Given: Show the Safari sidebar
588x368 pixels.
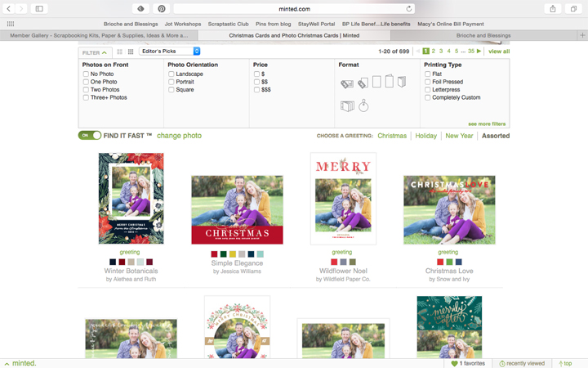Looking at the screenshot, I should click(39, 9).
